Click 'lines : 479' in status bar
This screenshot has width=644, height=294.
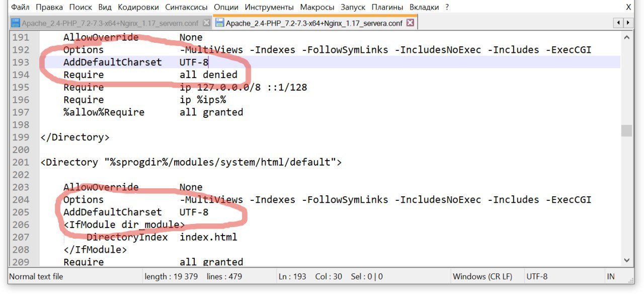coord(224,276)
